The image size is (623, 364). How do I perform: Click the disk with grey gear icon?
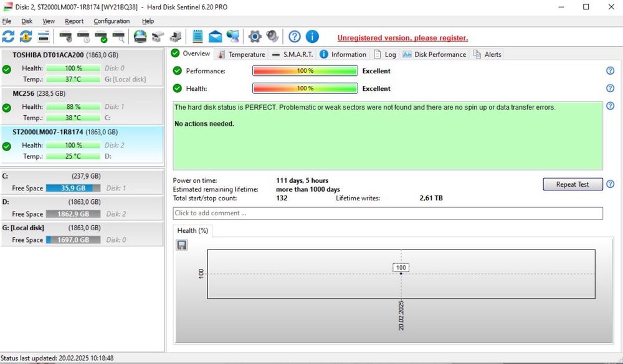(65, 37)
